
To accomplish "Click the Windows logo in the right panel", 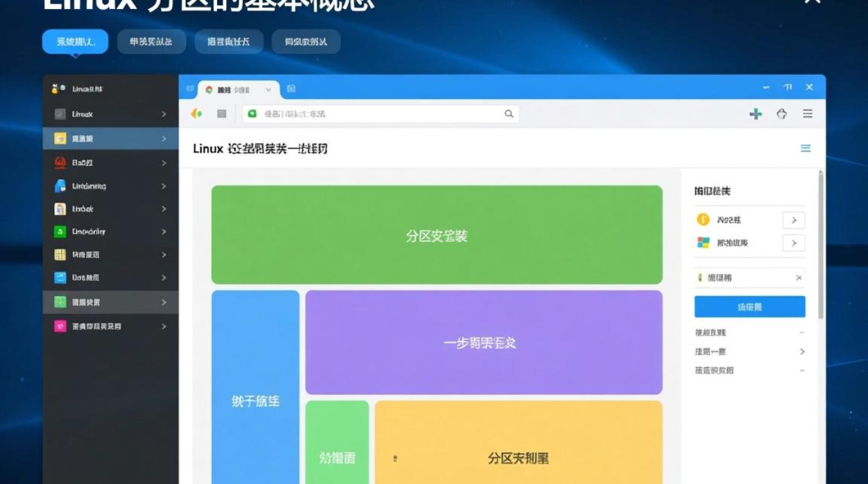I will (x=704, y=243).
